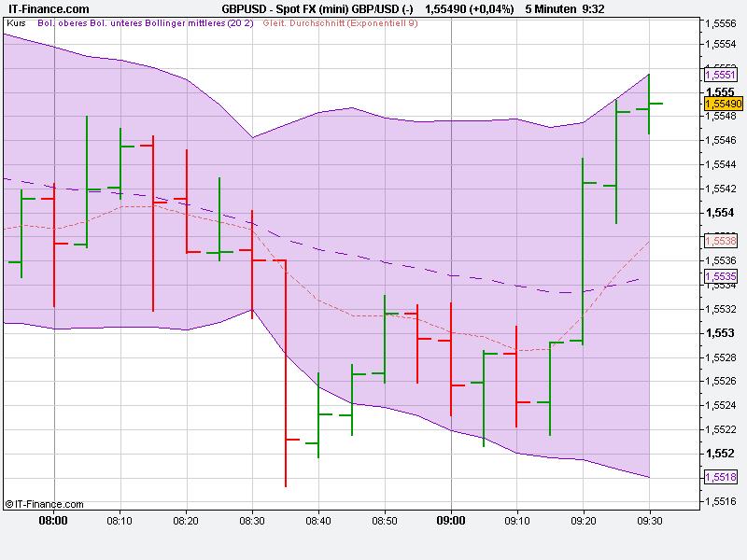Click the 1,5518 price tag at bottom right
This screenshot has width=747, height=560.
[x=719, y=477]
